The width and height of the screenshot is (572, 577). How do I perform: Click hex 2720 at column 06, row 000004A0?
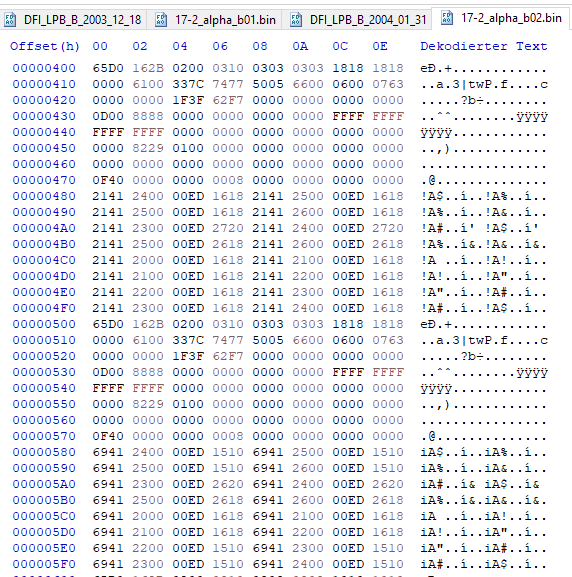click(228, 228)
